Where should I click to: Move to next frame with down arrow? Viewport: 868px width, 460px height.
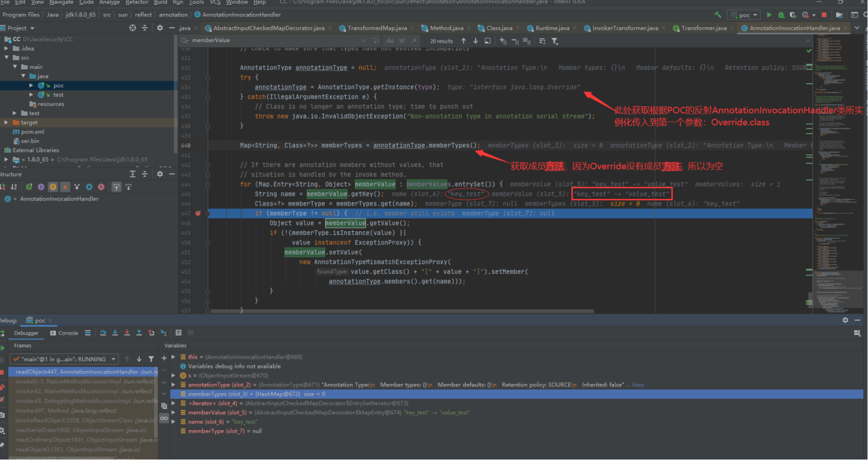[x=139, y=359]
